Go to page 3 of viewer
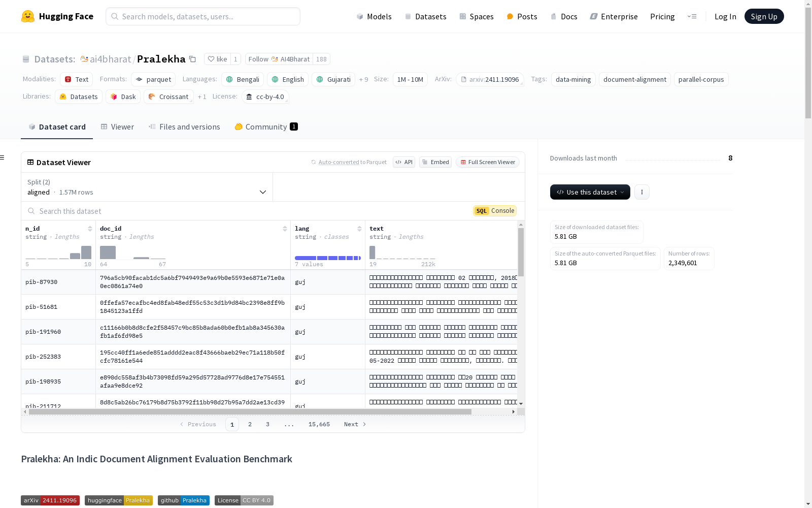The image size is (812, 508). (267, 424)
